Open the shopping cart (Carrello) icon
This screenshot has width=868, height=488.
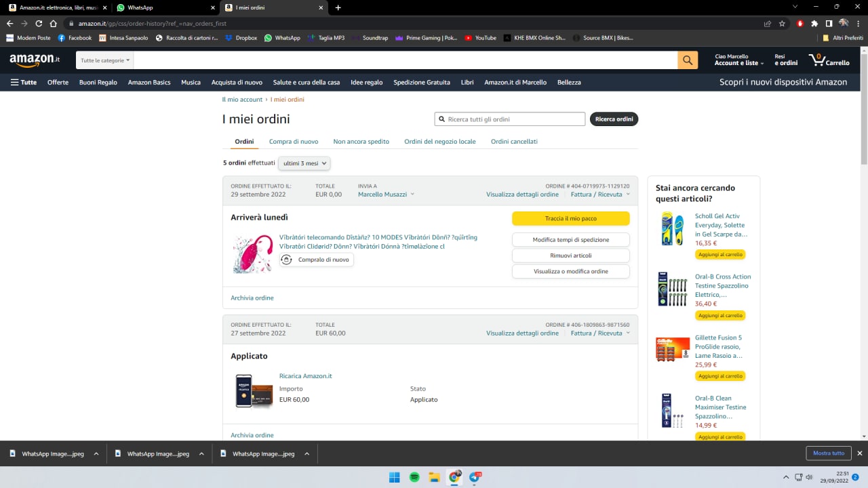point(828,60)
